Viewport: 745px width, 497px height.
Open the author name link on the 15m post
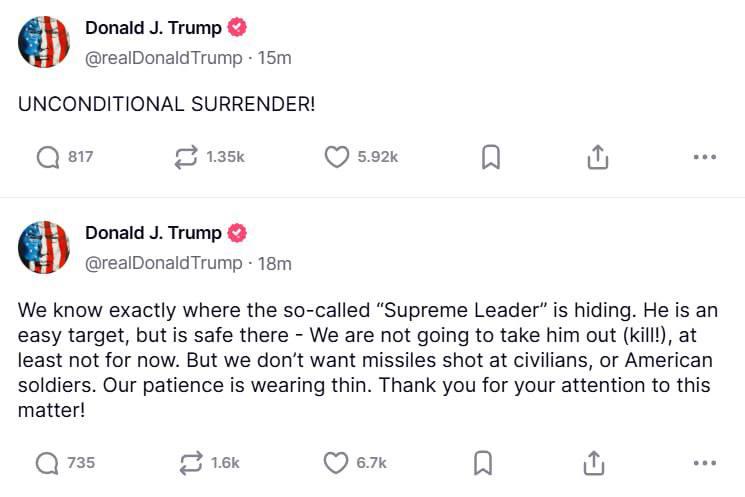153,29
